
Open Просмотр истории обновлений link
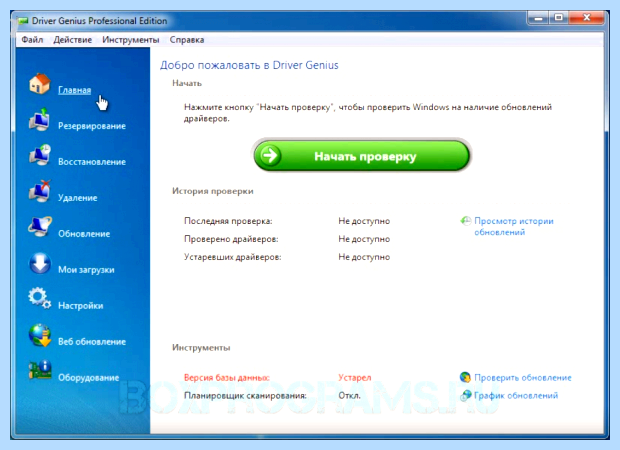tap(514, 227)
